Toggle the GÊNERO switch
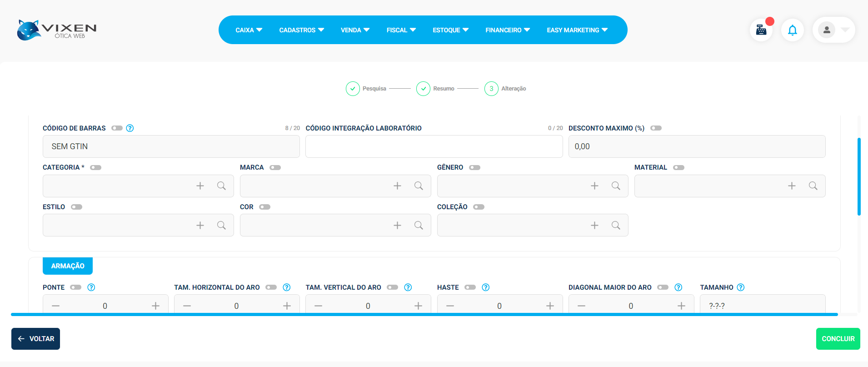The image size is (868, 367). tap(474, 168)
